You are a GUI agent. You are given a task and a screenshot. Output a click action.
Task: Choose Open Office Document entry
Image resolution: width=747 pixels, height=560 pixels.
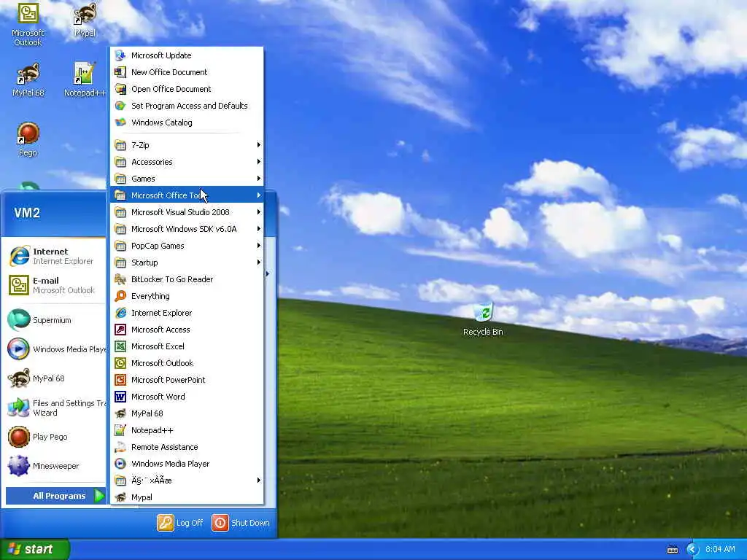[187, 89]
